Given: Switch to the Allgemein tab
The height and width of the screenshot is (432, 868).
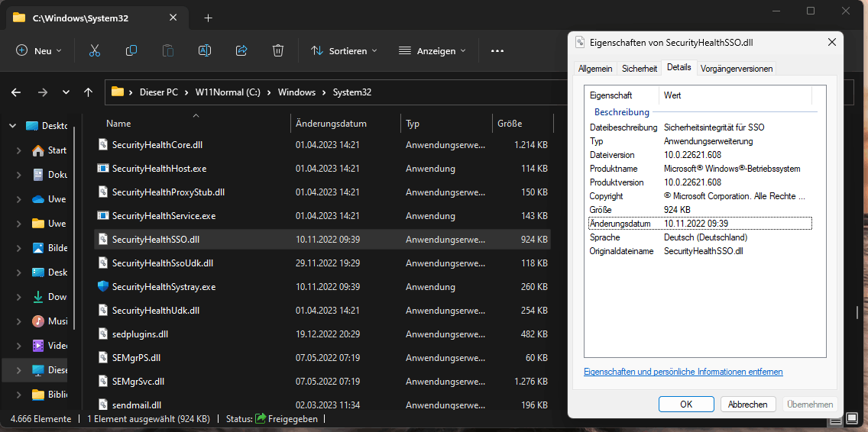Looking at the screenshot, I should pyautogui.click(x=595, y=69).
